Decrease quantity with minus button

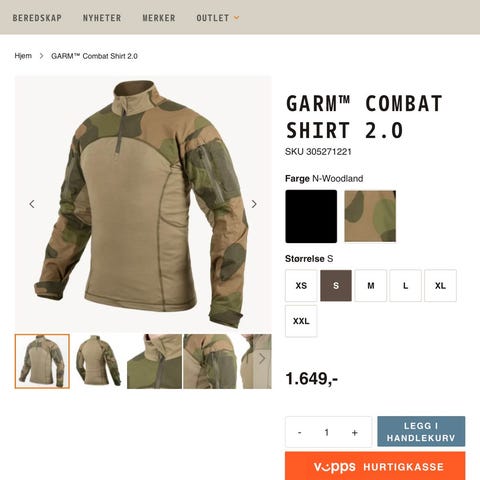(x=300, y=432)
